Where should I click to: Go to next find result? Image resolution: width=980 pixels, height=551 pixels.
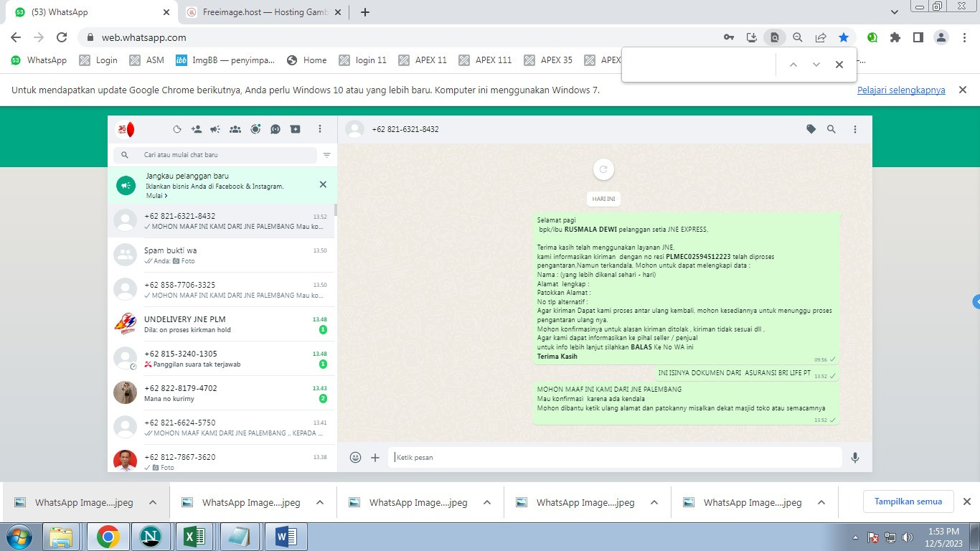pyautogui.click(x=816, y=65)
